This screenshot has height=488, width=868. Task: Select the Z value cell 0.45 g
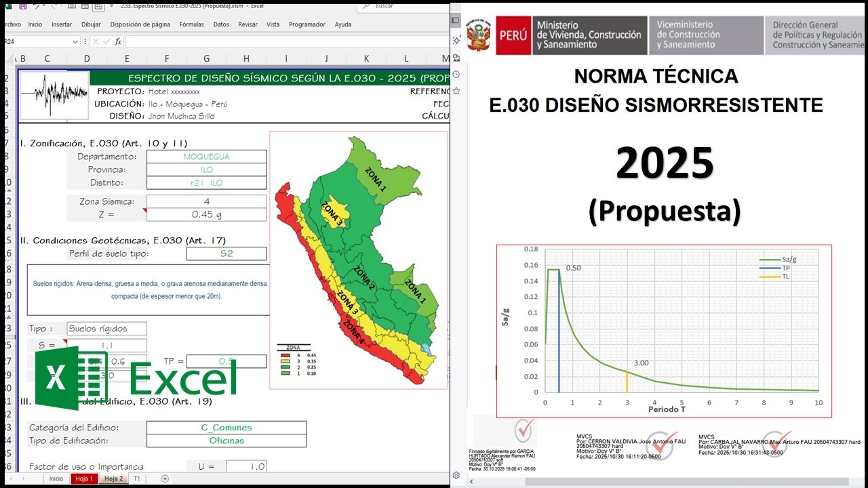[x=206, y=214]
